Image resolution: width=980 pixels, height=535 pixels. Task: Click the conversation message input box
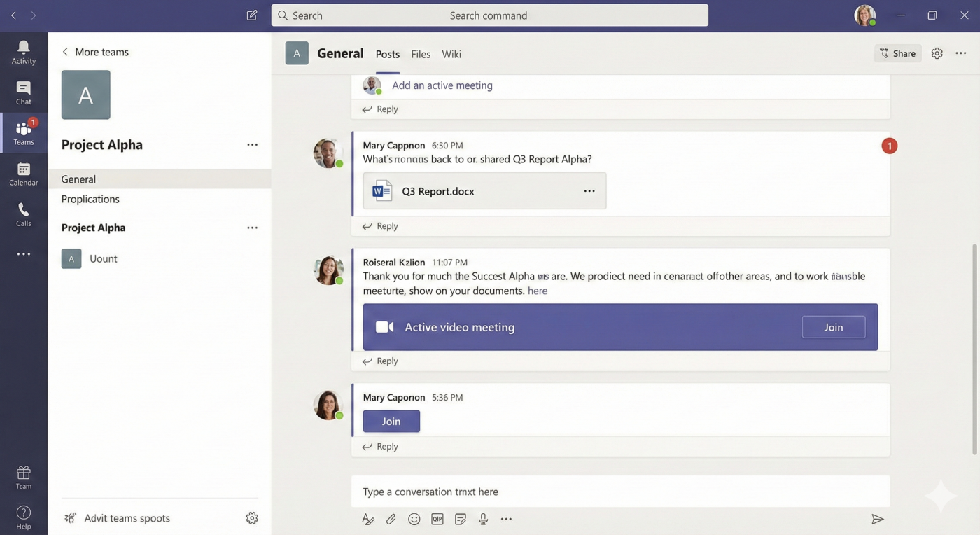point(619,492)
